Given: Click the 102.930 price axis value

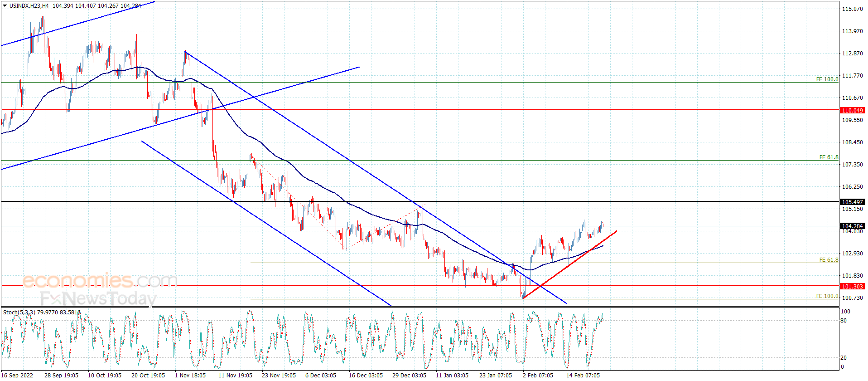Looking at the screenshot, I should point(852,253).
